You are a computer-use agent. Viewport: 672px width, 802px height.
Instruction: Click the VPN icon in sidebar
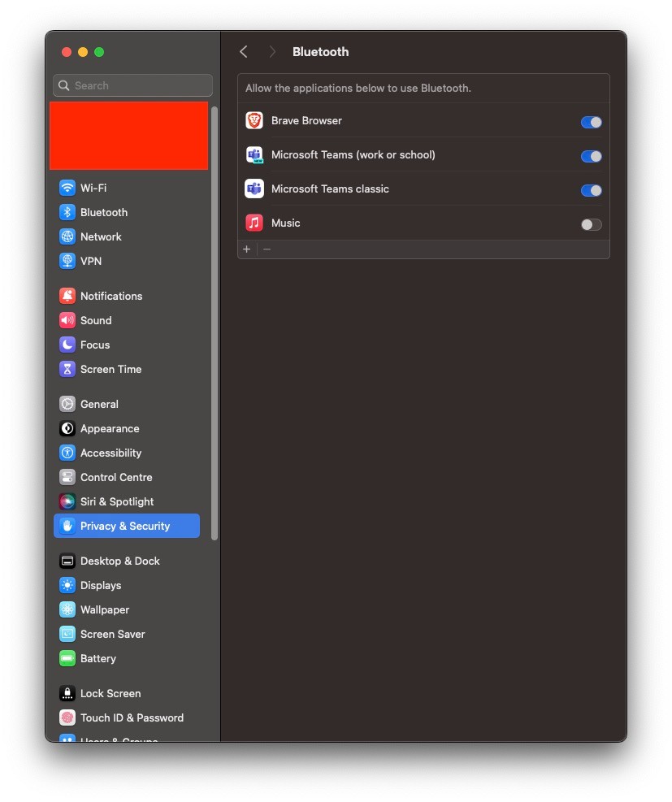click(x=67, y=261)
